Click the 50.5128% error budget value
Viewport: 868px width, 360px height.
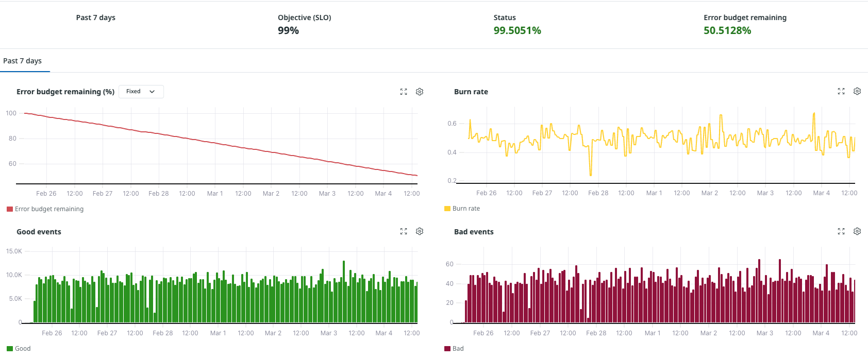727,30
